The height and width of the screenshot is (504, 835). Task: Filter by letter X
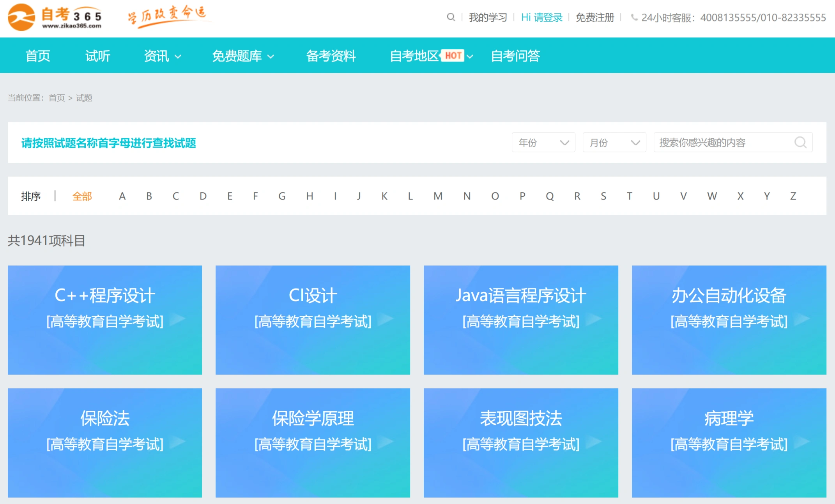tap(740, 196)
